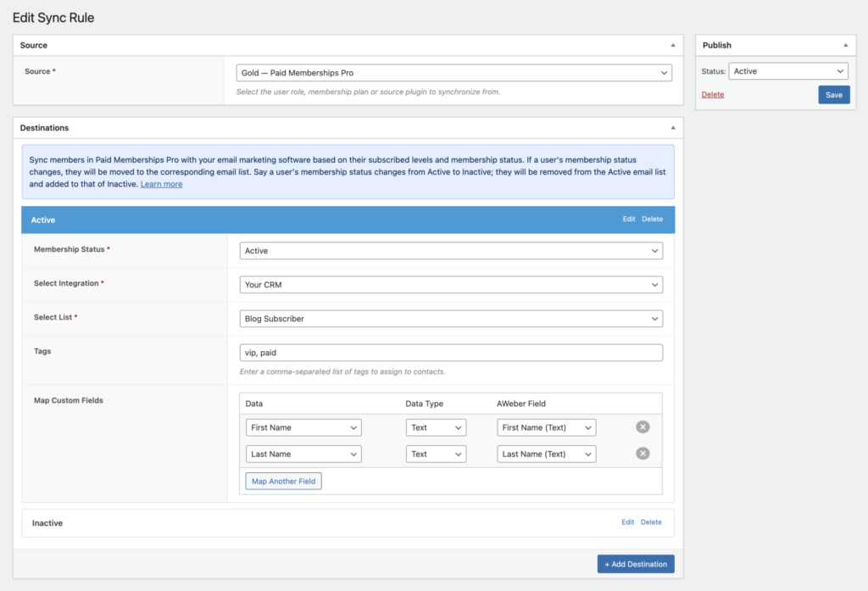
Task: Open the Select Integration dropdown
Action: [x=451, y=285]
